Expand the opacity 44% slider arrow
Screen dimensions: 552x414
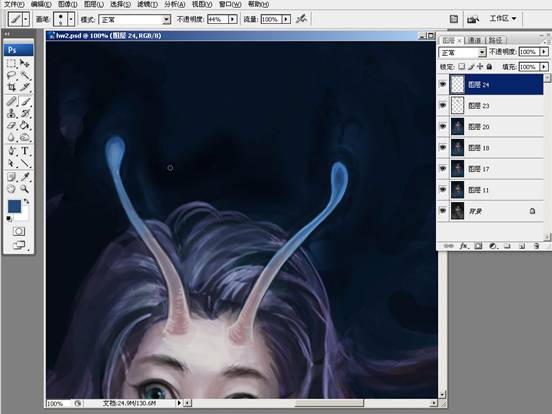point(232,19)
